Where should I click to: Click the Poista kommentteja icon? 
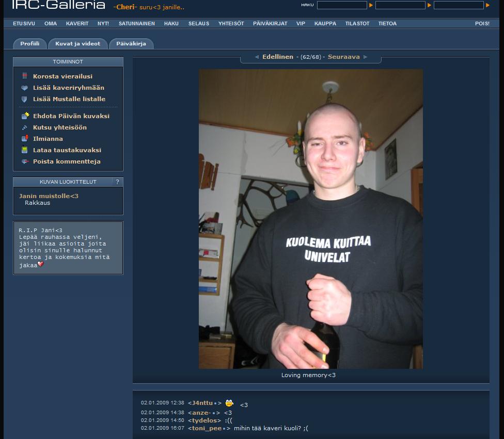(x=25, y=161)
